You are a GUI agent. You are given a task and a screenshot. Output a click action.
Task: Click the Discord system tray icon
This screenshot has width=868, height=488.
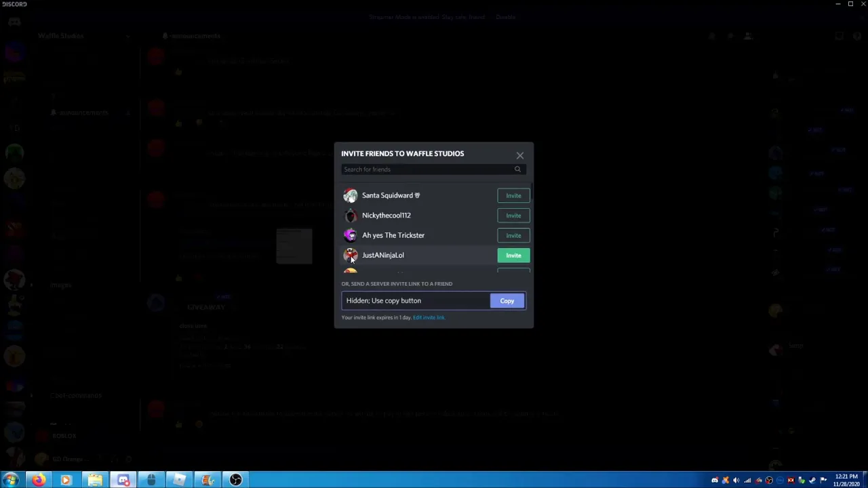715,481
